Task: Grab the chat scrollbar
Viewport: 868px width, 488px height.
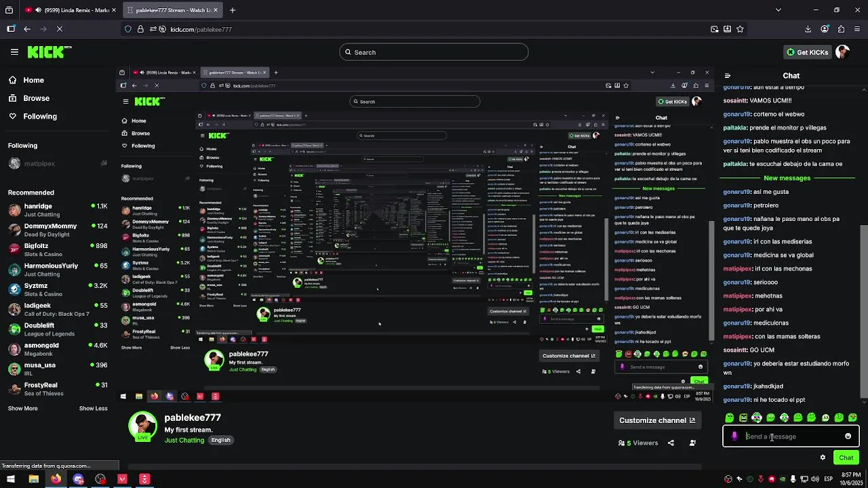Action: (864, 312)
